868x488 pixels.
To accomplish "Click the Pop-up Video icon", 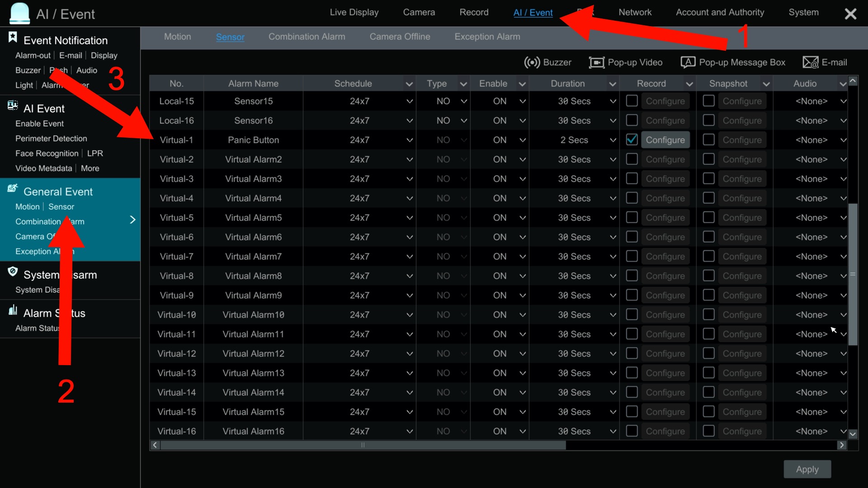I will pos(596,62).
